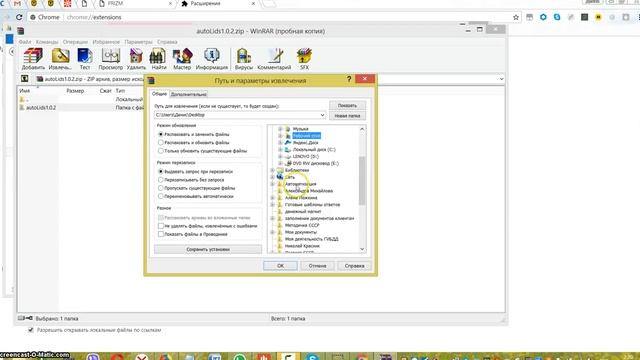Screen dimensions: 640x360
Task: Click the up-one-level icon beside WinRAR address bar
Action: pos(24,79)
